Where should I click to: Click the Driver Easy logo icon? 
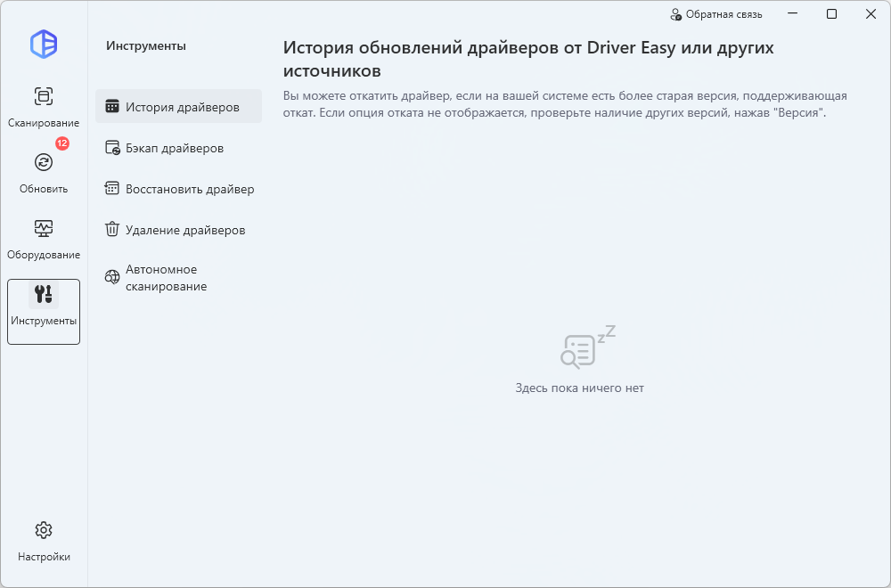(x=44, y=44)
